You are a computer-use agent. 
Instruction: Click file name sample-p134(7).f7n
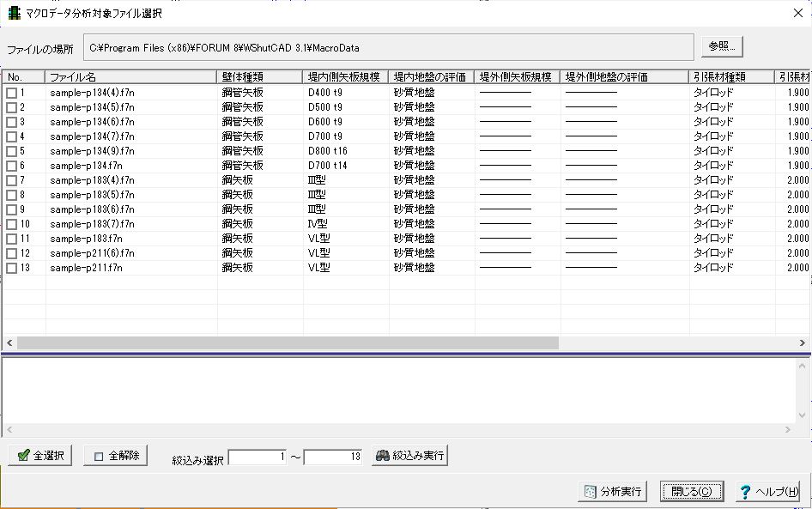(x=92, y=136)
